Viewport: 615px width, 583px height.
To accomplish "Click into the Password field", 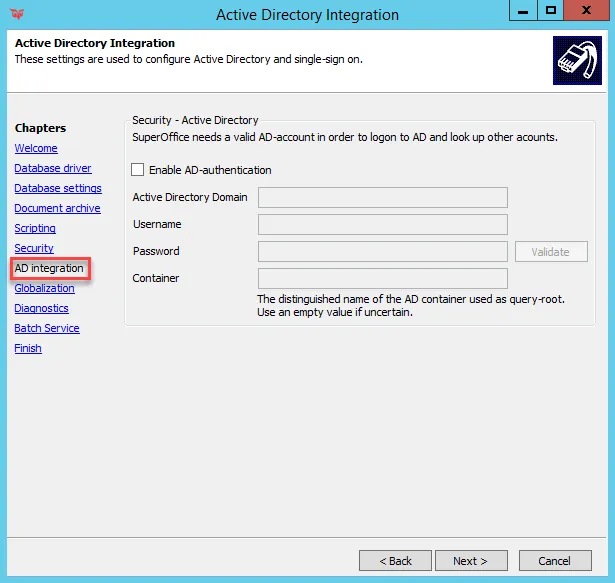I will pyautogui.click(x=382, y=251).
